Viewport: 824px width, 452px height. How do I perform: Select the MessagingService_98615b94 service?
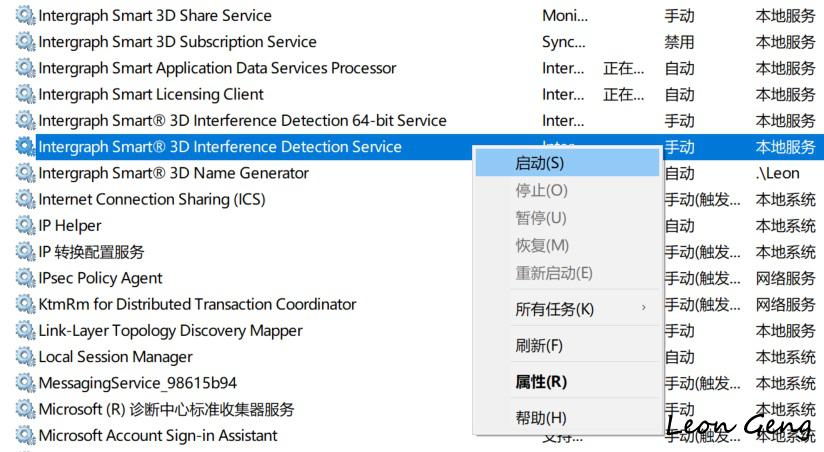137,383
